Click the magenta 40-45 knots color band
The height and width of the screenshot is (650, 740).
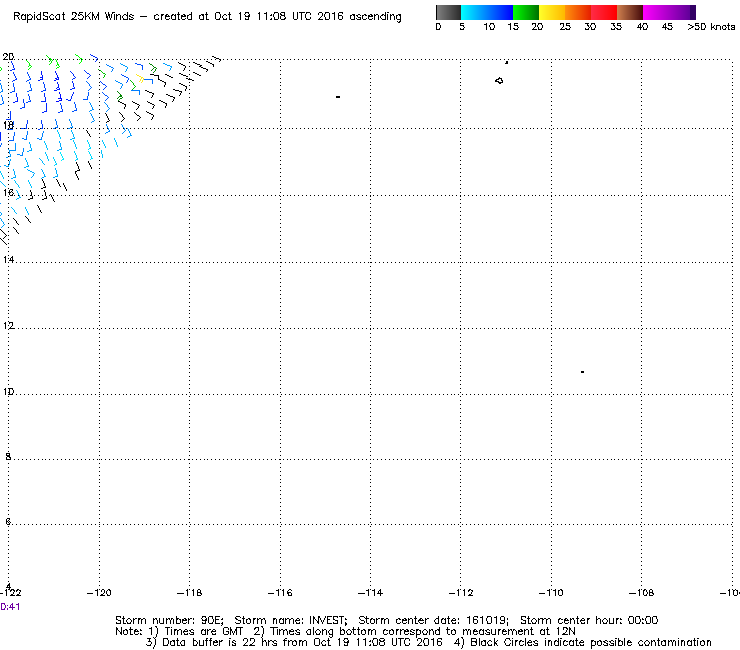[666, 12]
